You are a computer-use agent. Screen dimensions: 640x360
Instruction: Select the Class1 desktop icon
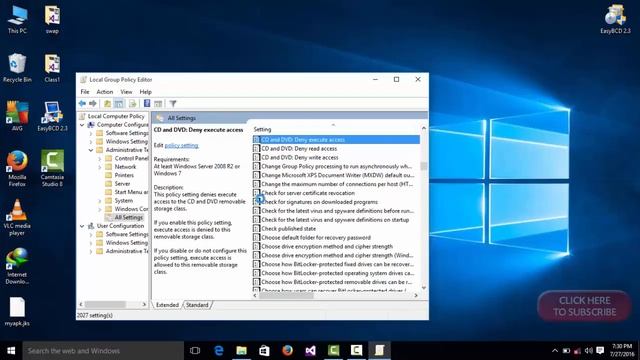pyautogui.click(x=52, y=68)
